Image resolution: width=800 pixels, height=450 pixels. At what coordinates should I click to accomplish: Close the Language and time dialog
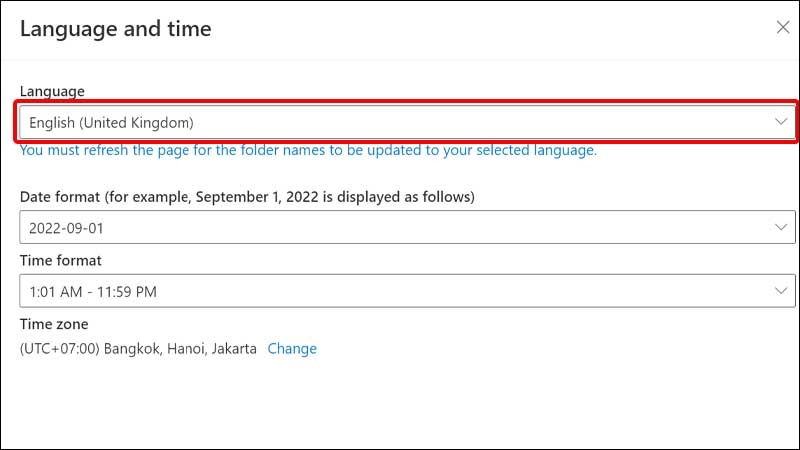coord(783,28)
